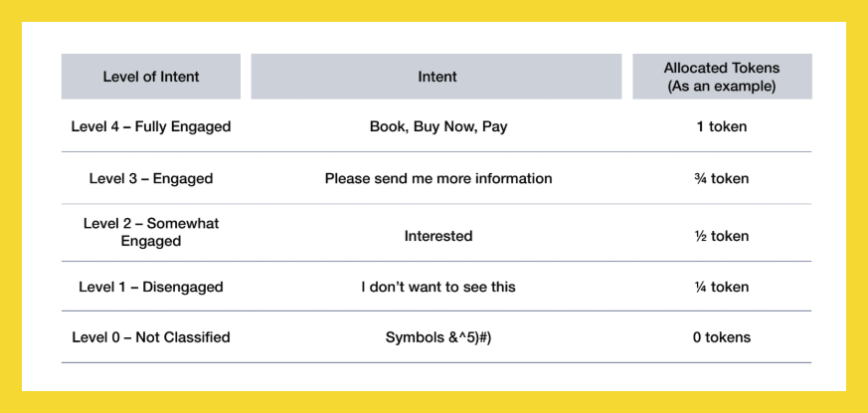Select the Level 1 – Disengaged cell
The height and width of the screenshot is (413, 868).
point(151,287)
